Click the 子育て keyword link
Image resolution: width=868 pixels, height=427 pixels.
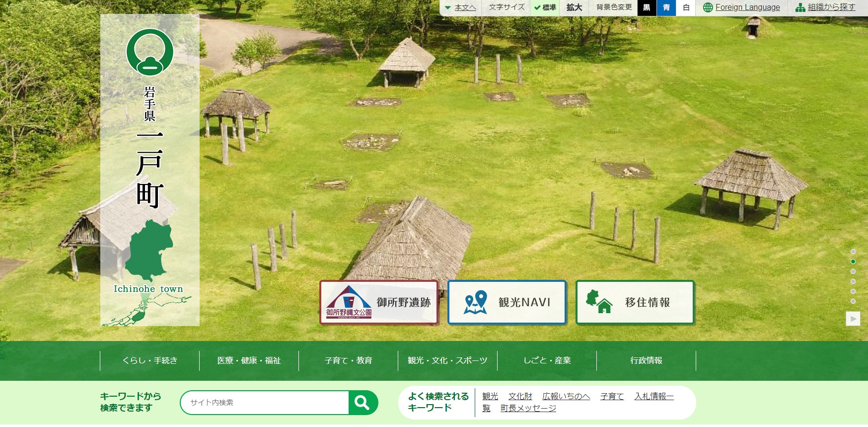click(x=612, y=396)
